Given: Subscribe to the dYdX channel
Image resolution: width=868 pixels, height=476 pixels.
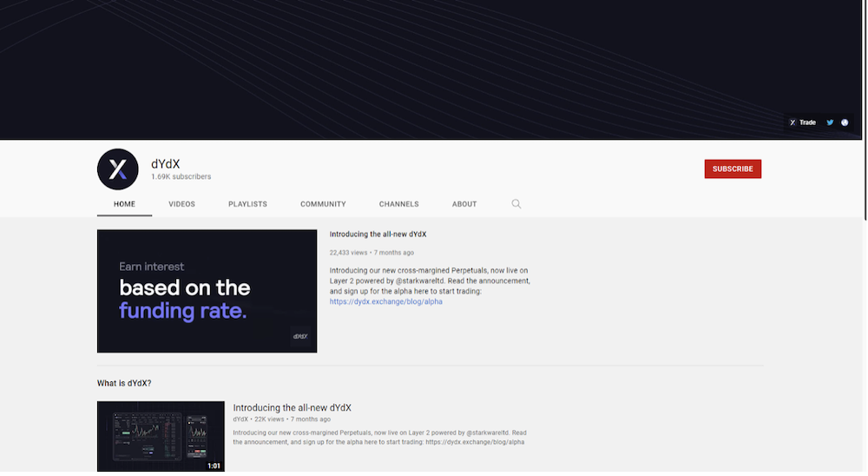Looking at the screenshot, I should pyautogui.click(x=733, y=169).
